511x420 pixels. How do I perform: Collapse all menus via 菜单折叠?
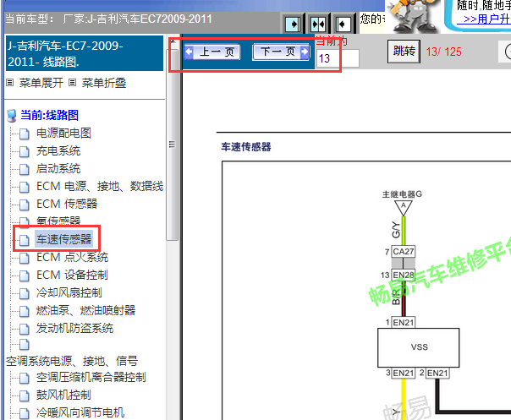click(103, 83)
